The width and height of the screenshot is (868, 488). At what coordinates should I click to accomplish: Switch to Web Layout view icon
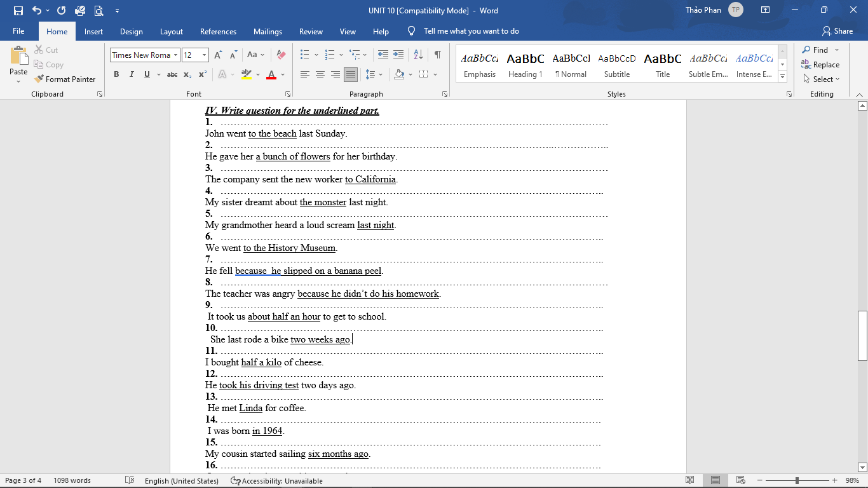tap(740, 481)
